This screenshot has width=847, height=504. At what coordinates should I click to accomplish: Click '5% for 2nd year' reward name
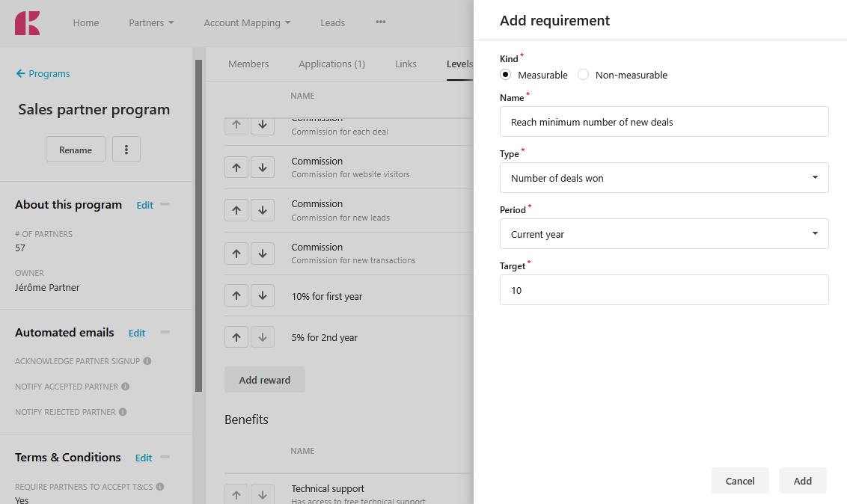pyautogui.click(x=325, y=337)
